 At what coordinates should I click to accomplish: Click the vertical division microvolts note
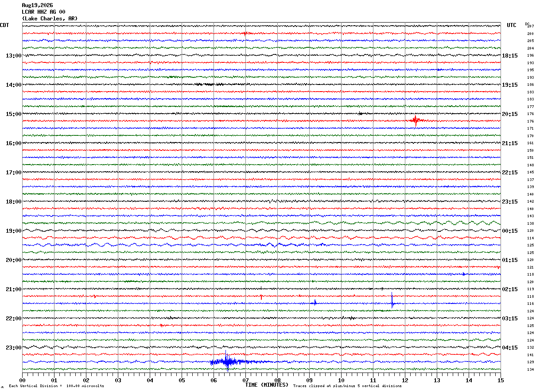point(56,386)
